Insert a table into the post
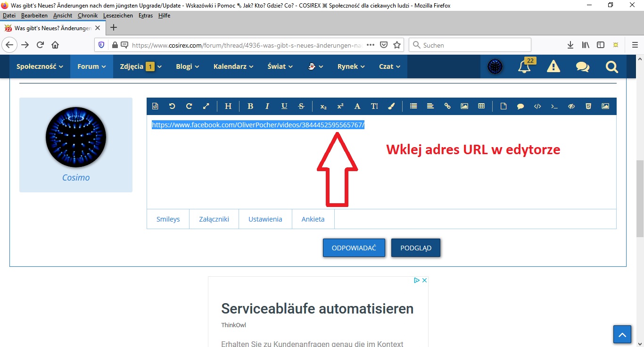Viewport: 644px width, 347px height. coord(481,106)
